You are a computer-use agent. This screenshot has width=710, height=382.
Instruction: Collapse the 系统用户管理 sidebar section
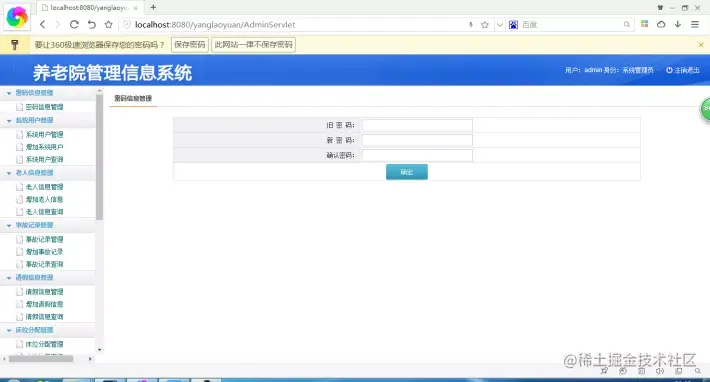pyautogui.click(x=9, y=121)
